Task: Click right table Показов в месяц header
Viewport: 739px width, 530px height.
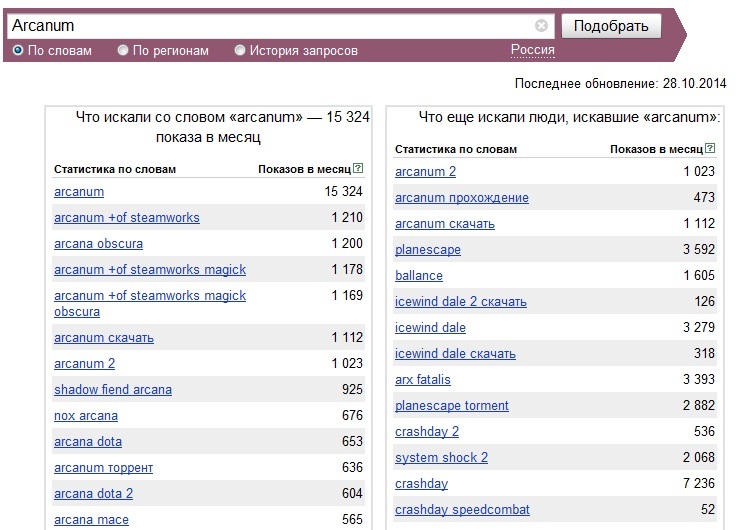Action: [656, 149]
